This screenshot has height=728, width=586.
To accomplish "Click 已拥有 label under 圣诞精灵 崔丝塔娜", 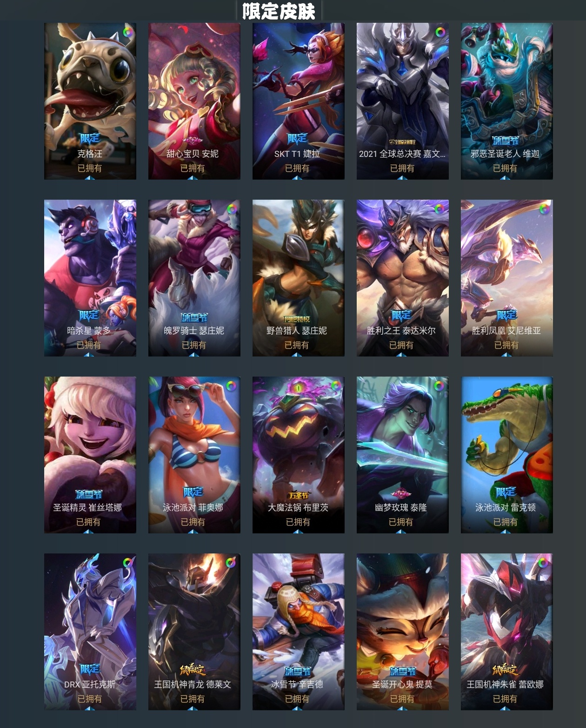I will coord(88,522).
